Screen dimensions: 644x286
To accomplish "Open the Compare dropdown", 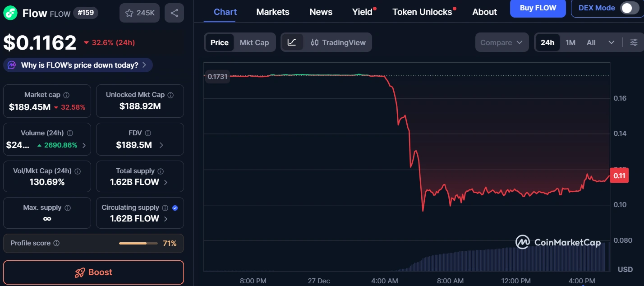I will pos(501,42).
